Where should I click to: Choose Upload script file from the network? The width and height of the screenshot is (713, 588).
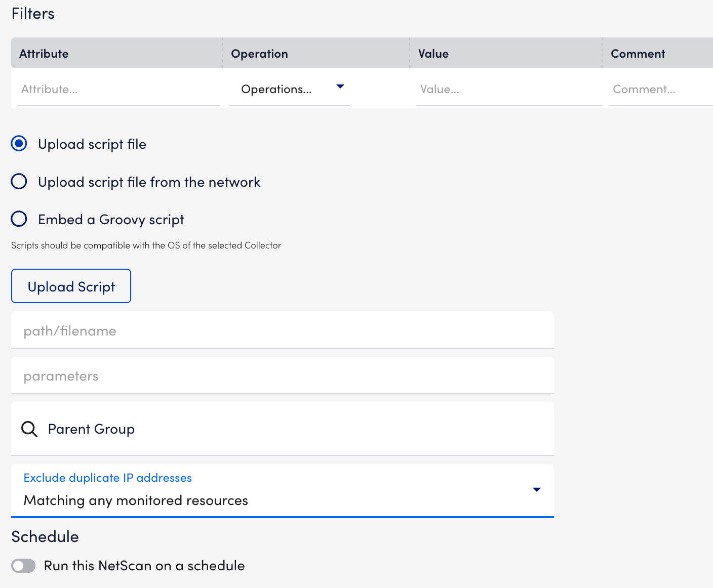click(19, 181)
